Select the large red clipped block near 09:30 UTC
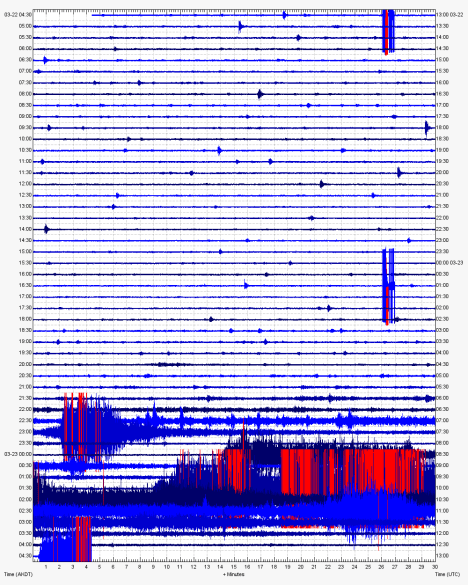 click(353, 472)
